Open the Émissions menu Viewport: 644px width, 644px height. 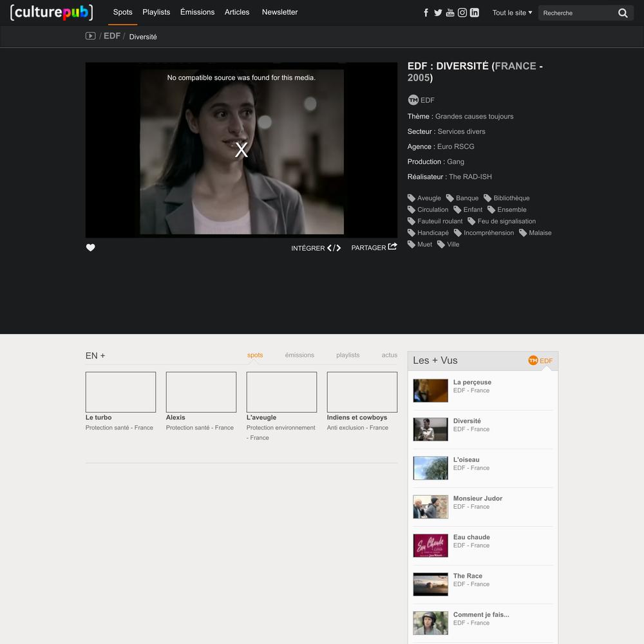[197, 12]
